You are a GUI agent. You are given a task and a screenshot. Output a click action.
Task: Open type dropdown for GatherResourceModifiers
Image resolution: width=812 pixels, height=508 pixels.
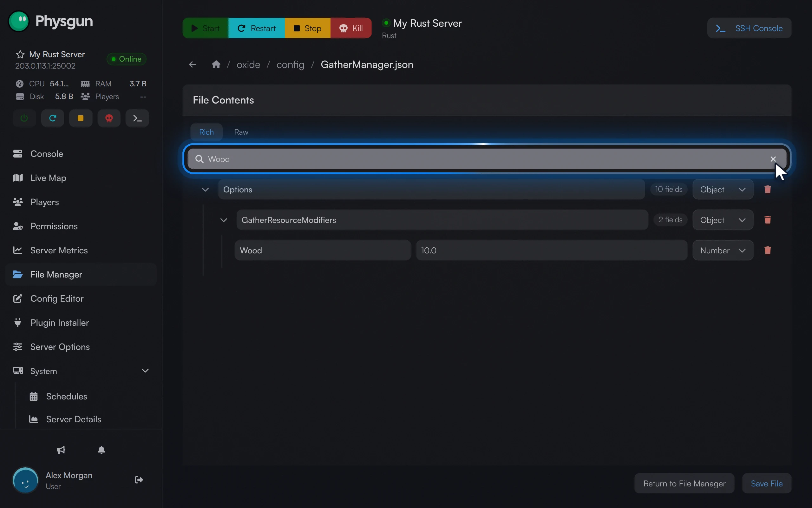coord(723,220)
